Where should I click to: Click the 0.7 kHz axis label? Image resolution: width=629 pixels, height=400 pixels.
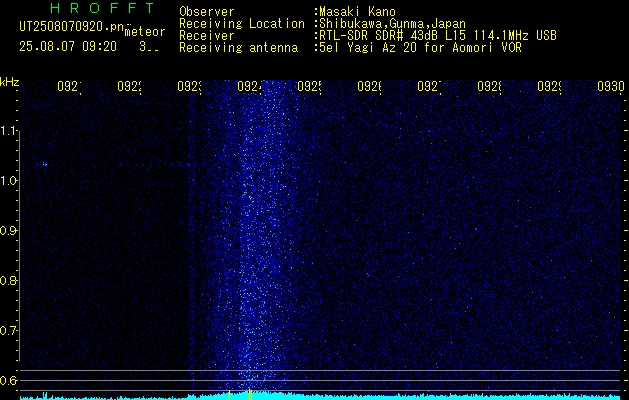(x=8, y=331)
